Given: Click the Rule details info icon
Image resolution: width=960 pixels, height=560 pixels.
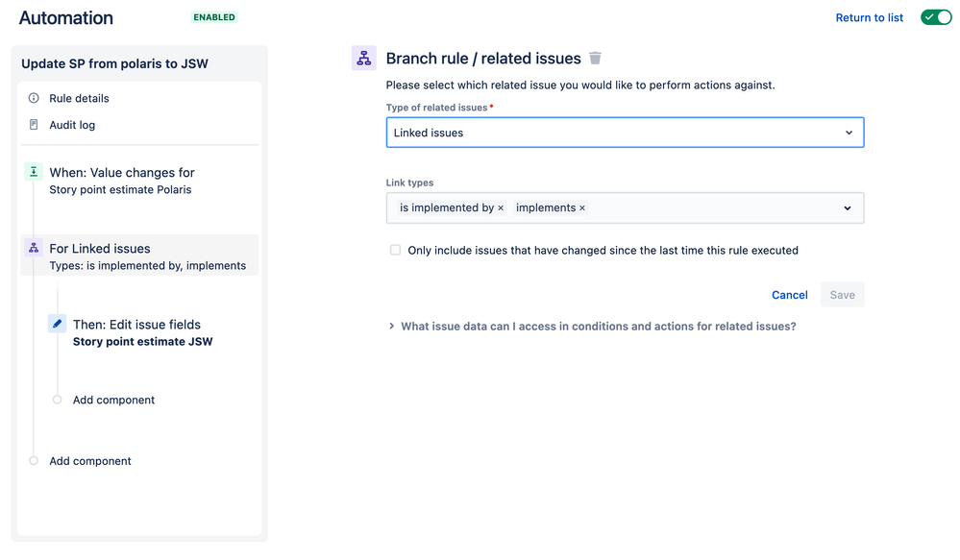Looking at the screenshot, I should [x=34, y=98].
